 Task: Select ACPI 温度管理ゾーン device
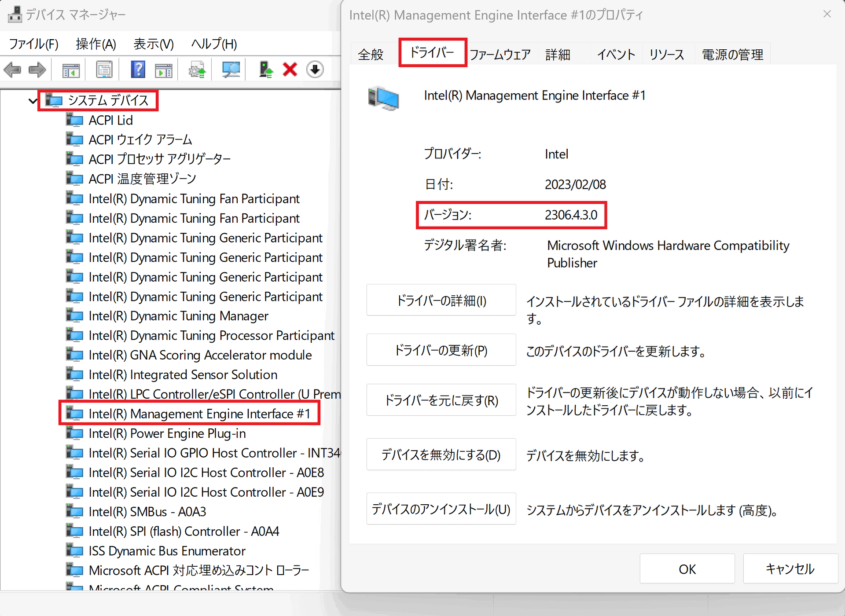coord(142,179)
